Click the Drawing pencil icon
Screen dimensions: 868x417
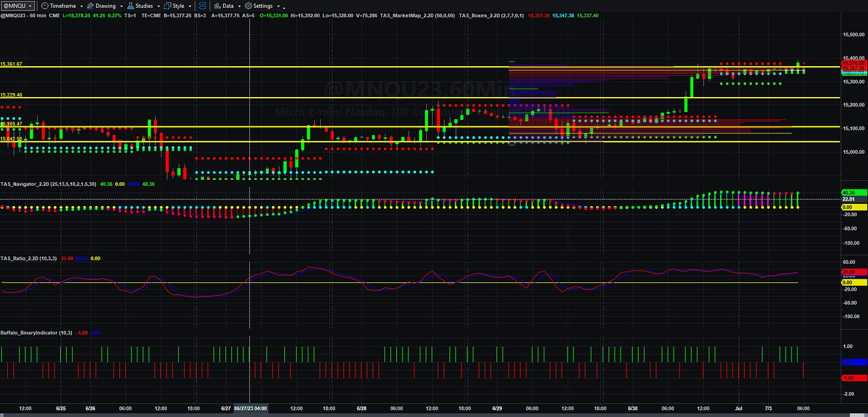point(90,6)
